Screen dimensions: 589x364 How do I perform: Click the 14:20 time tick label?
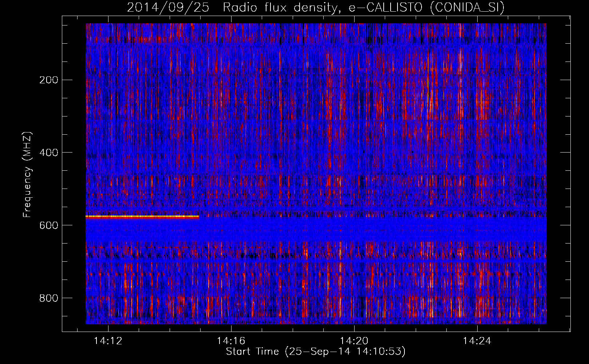click(x=354, y=341)
